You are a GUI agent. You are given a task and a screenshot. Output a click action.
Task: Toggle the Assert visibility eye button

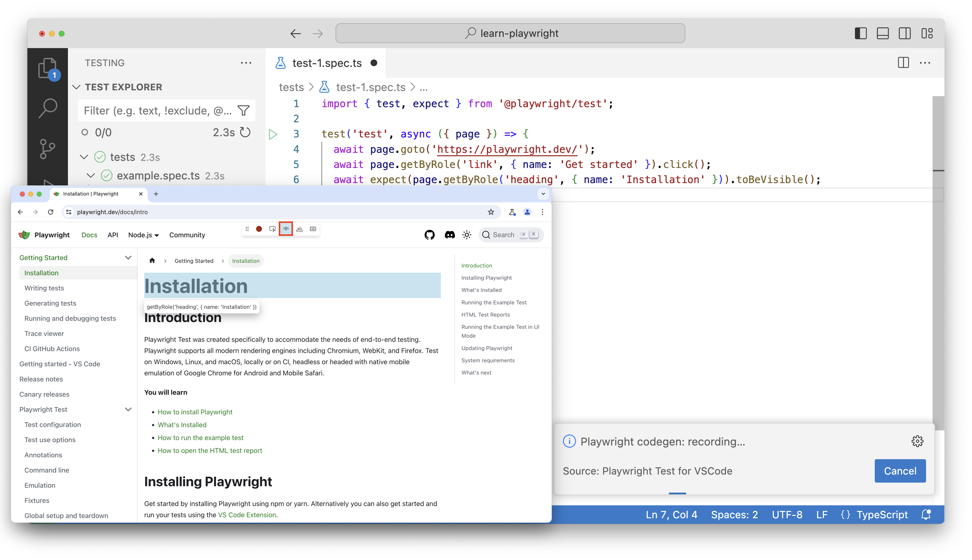point(286,229)
